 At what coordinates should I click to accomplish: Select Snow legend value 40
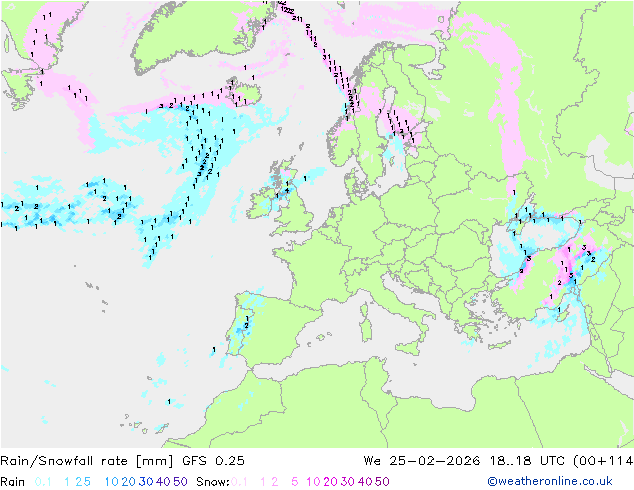tap(365, 482)
